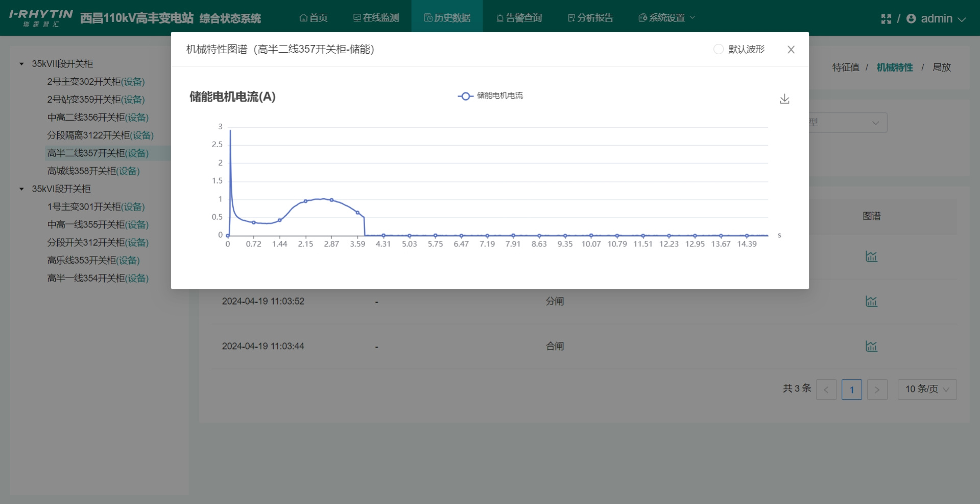Download the energy storage motor current chart

784,99
